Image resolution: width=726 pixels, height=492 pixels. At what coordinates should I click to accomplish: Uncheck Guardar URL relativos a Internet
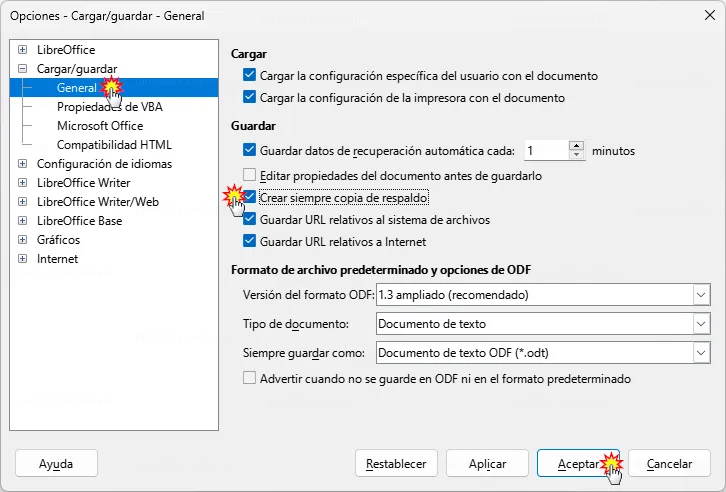point(250,241)
